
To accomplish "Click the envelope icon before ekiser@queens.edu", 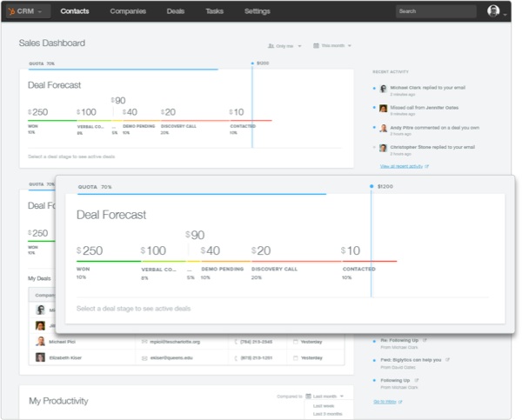I will click(144, 358).
